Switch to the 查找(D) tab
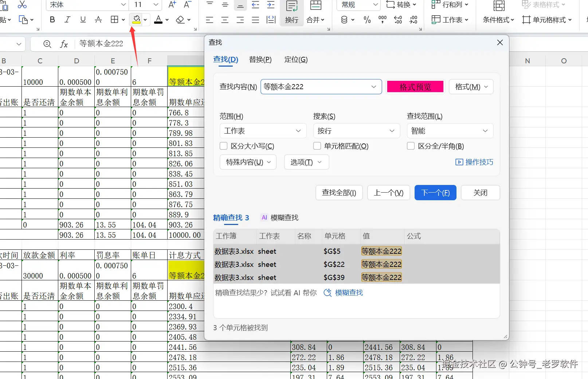This screenshot has width=588, height=379. [x=226, y=59]
